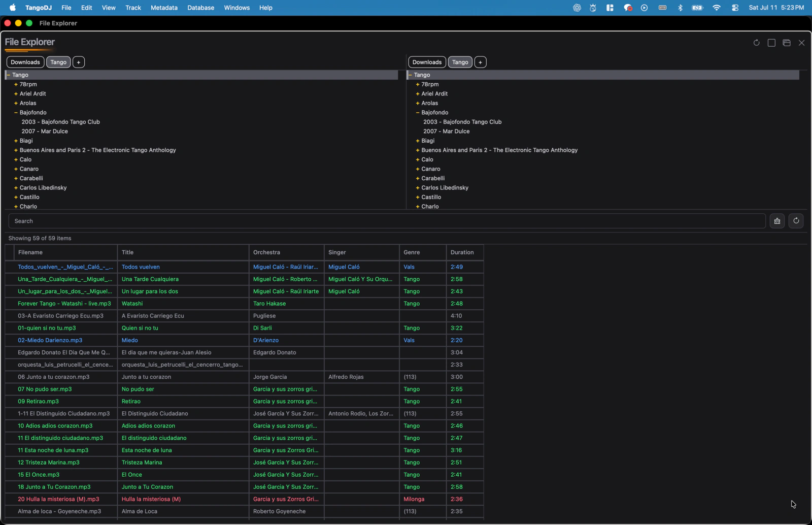Click orchestra Taro Hakase

pyautogui.click(x=269, y=304)
